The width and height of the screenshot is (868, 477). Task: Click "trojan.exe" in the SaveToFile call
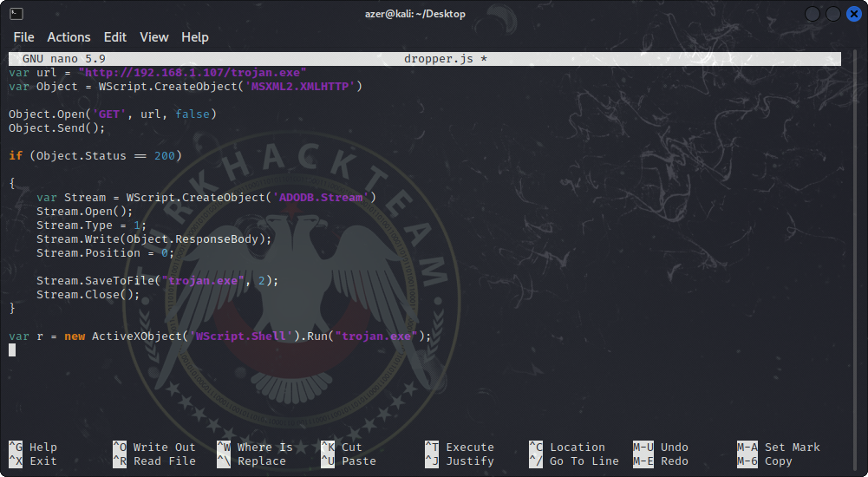pyautogui.click(x=203, y=280)
